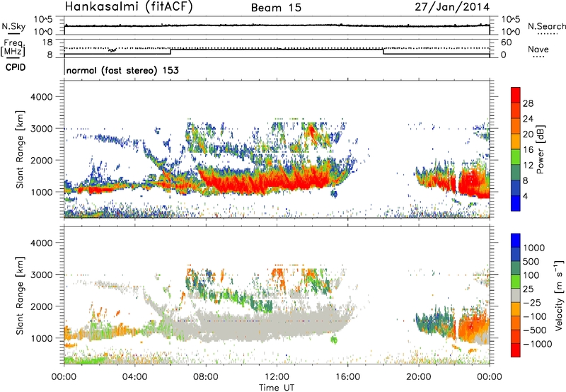Click the 28 tick on power colorbar

point(528,103)
